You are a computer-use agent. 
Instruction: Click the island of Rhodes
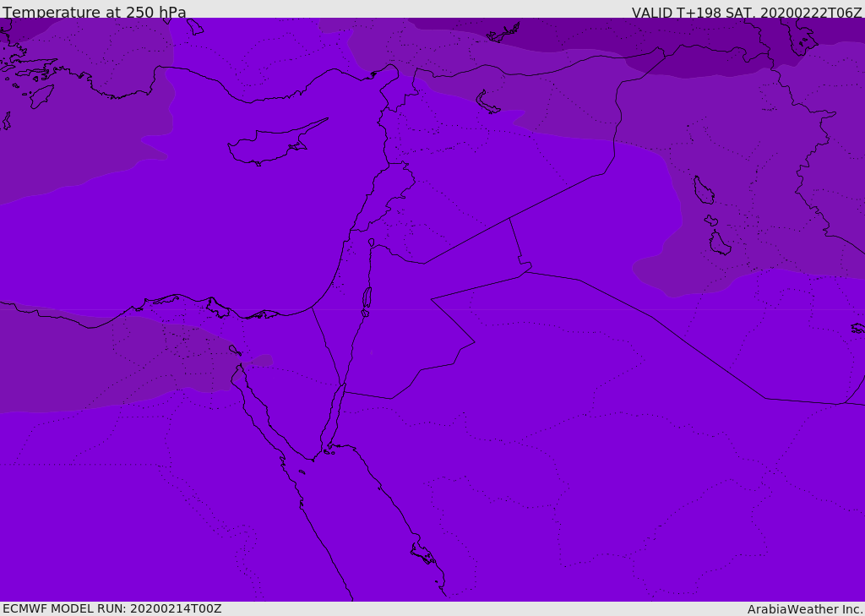[41, 96]
